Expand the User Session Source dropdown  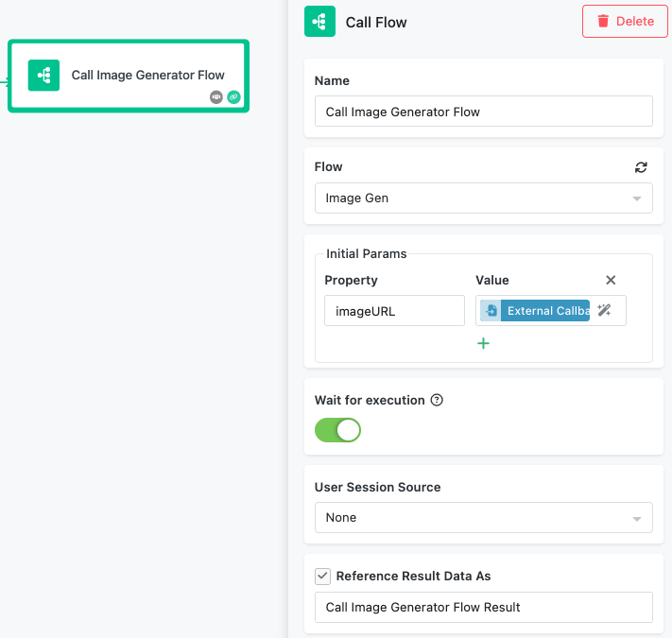tap(483, 518)
